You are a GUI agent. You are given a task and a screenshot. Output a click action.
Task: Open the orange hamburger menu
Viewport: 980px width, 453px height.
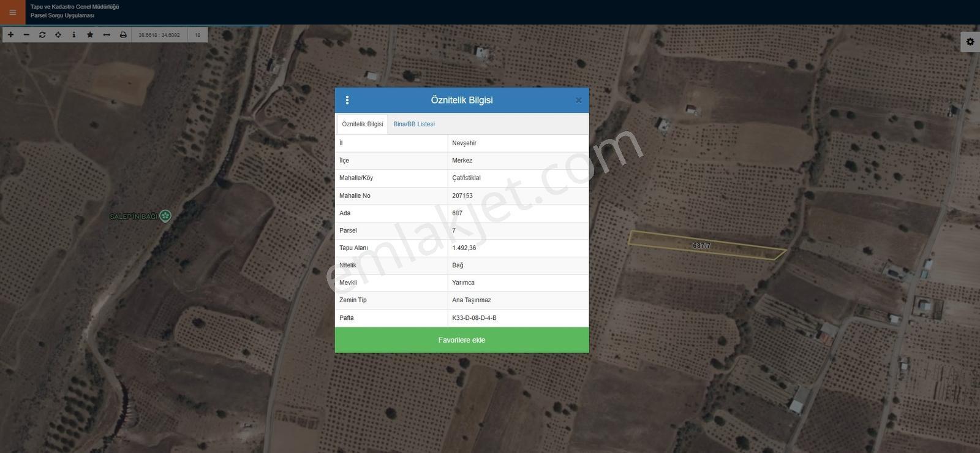click(12, 12)
